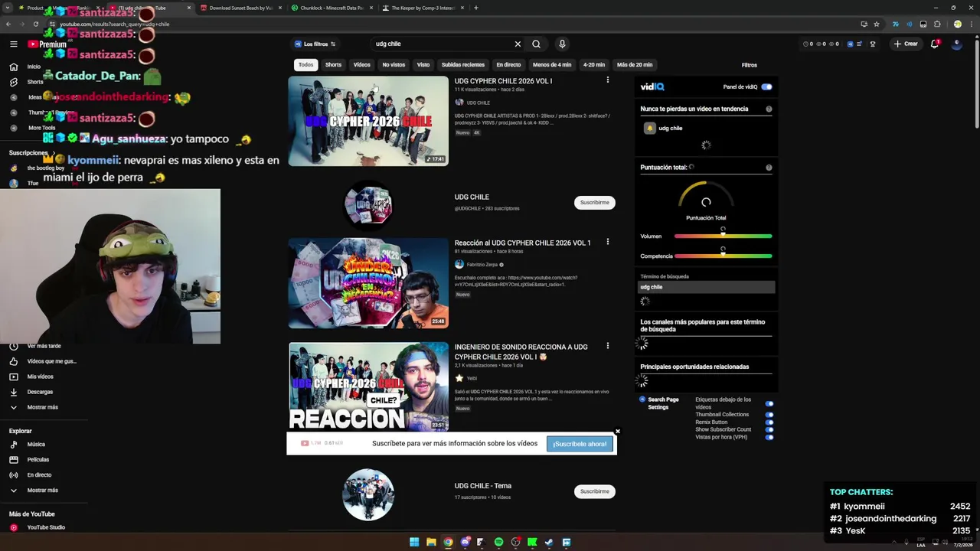Click the blue vidIQ icon in header
The width and height of the screenshot is (980, 551).
tap(850, 44)
